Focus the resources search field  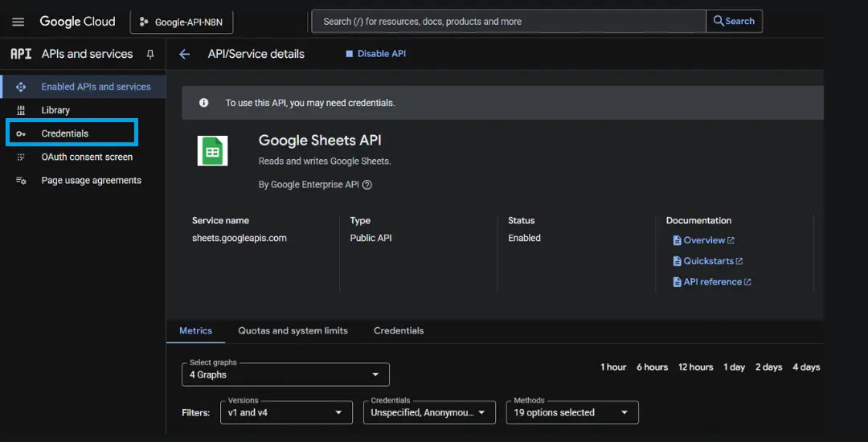tap(509, 22)
